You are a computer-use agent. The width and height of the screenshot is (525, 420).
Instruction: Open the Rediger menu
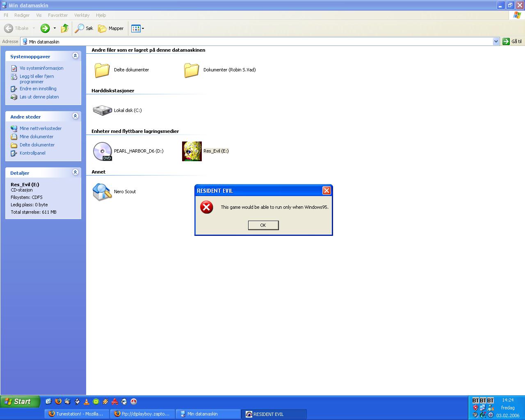click(x=22, y=15)
